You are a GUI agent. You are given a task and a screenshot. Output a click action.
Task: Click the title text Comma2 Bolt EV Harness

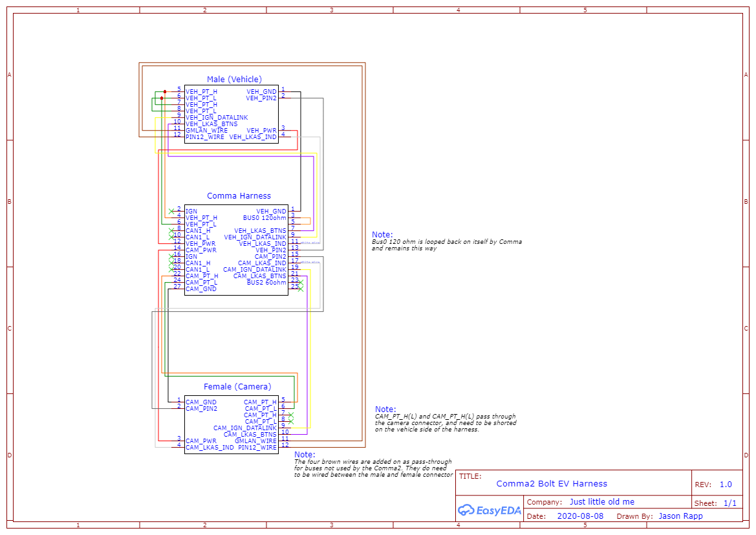pyautogui.click(x=551, y=483)
